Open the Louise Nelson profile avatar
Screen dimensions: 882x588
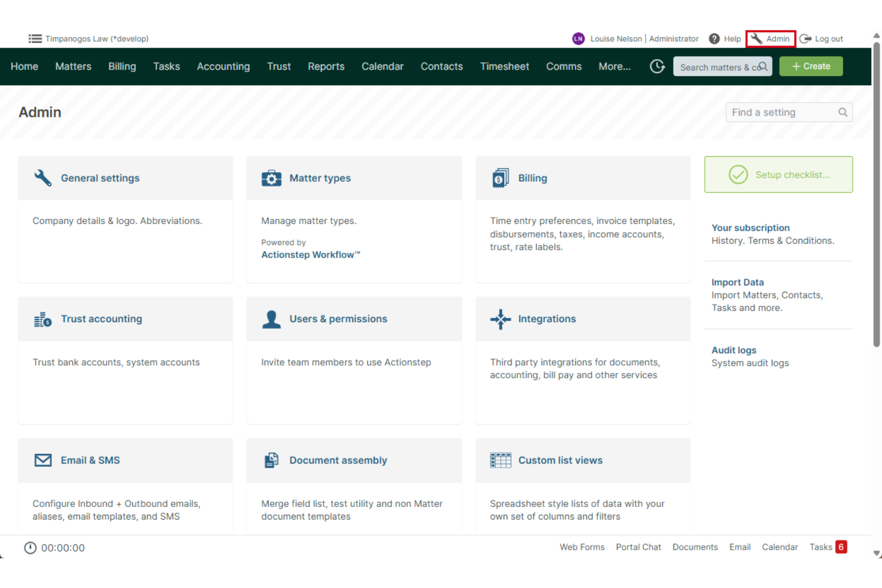point(577,38)
